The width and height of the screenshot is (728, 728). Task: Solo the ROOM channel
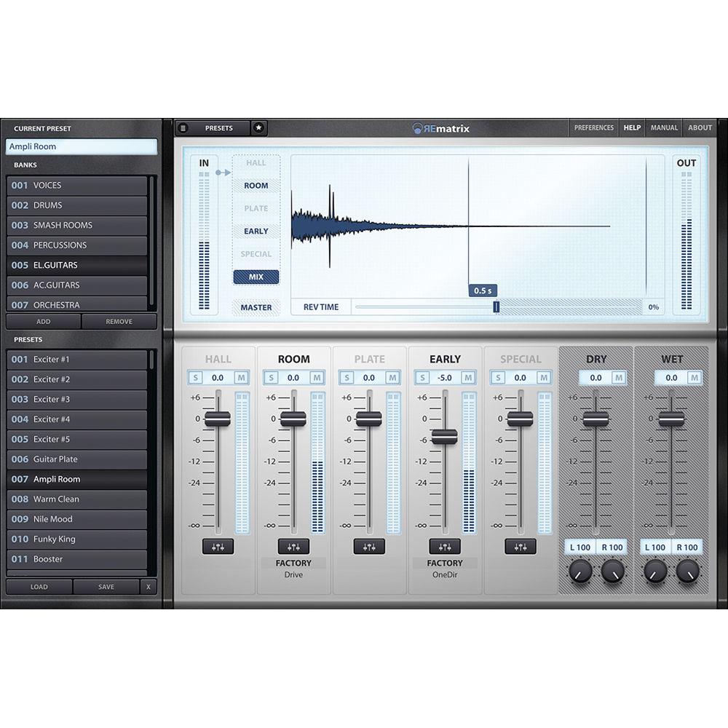[270, 377]
